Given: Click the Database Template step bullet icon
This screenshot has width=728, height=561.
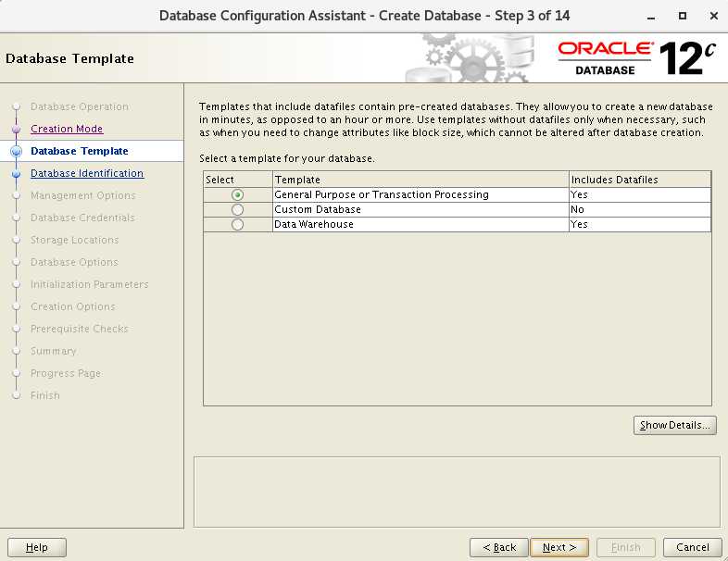Looking at the screenshot, I should [x=17, y=151].
